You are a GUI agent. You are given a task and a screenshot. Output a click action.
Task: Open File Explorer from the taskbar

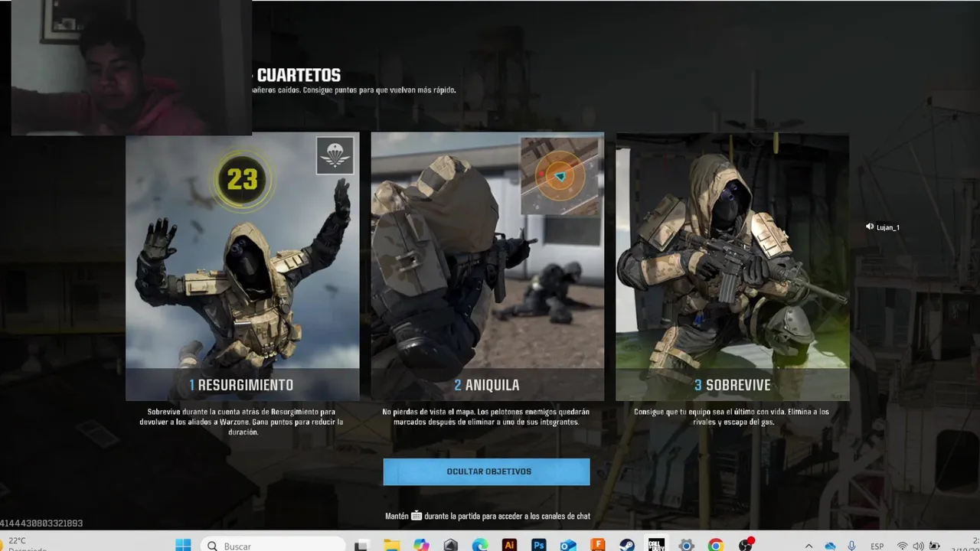pyautogui.click(x=391, y=545)
